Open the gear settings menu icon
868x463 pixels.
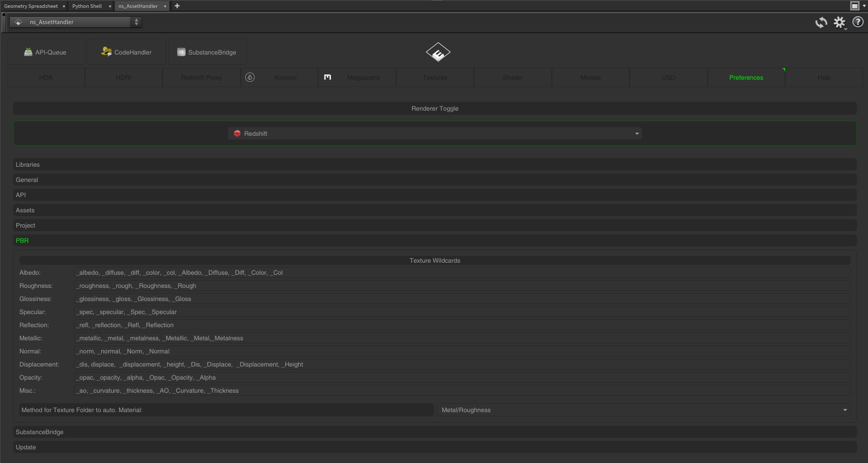pyautogui.click(x=840, y=22)
